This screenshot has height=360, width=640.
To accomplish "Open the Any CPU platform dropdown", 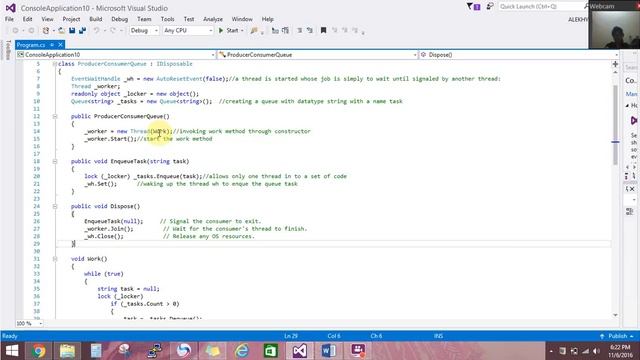I will coord(188,31).
